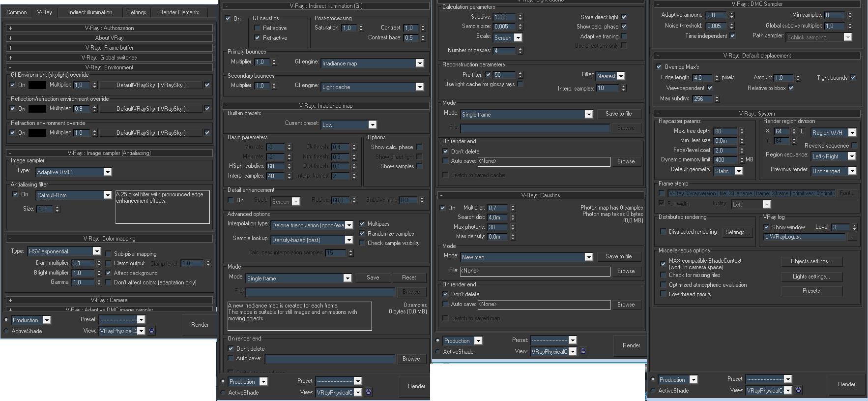Toggle the L lock beside region X value

coord(802,131)
